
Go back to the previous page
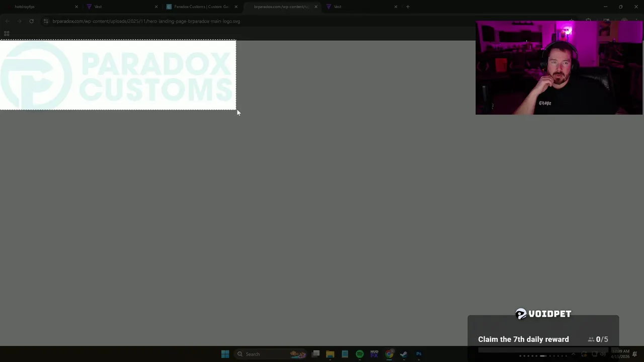[7, 21]
